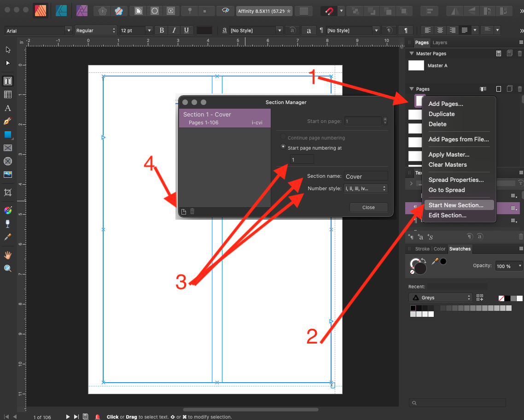Select the Pen tool in toolbar
The height and width of the screenshot is (420, 524).
tap(8, 121)
